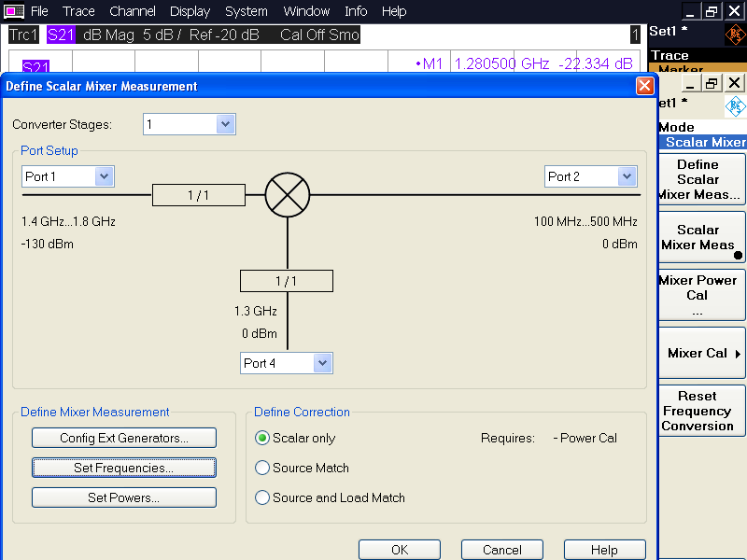Select the Source Match radio button

point(263,468)
